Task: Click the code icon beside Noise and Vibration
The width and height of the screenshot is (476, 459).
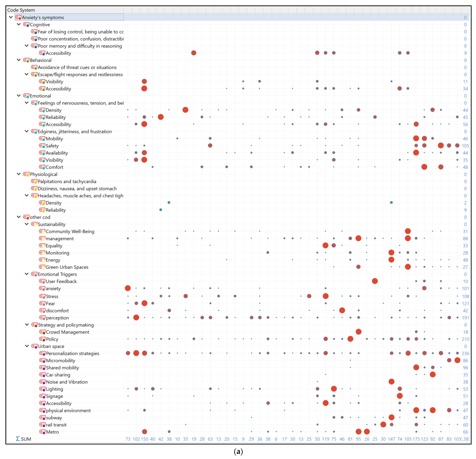Action: click(x=42, y=382)
